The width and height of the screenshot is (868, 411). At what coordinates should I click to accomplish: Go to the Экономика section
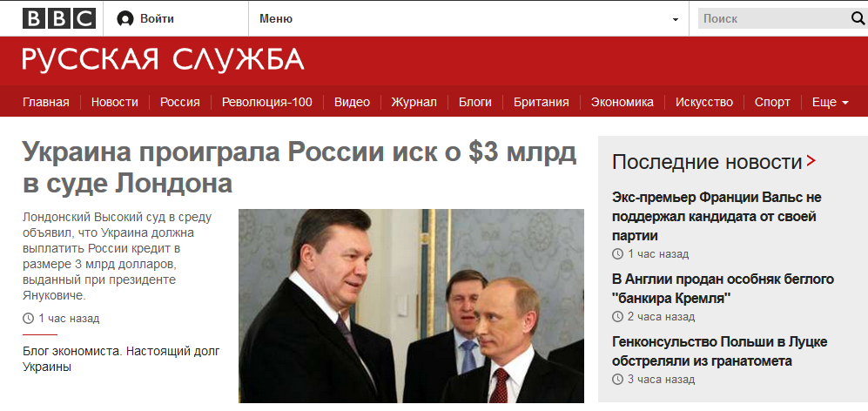[x=622, y=103]
